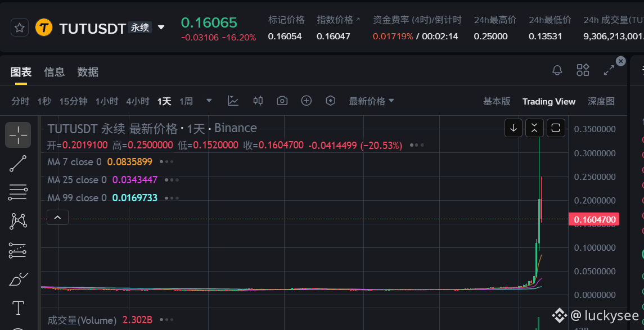Viewport: 644px width, 330px height.
Task: Switch to the 数据 tab
Action: coord(88,72)
